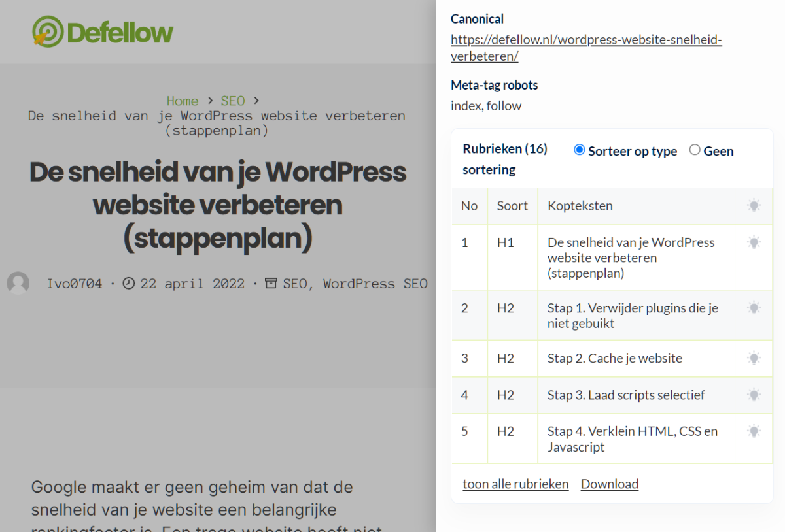The width and height of the screenshot is (785, 532).
Task: Click the 'No' column header
Action: coord(469,206)
